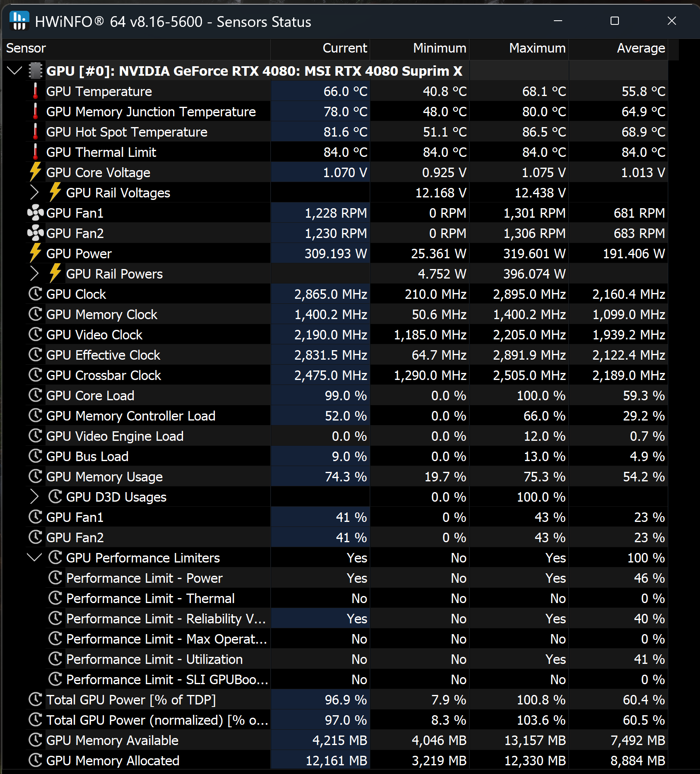Click the Current column header
Image resolution: width=700 pixels, height=774 pixels.
320,48
